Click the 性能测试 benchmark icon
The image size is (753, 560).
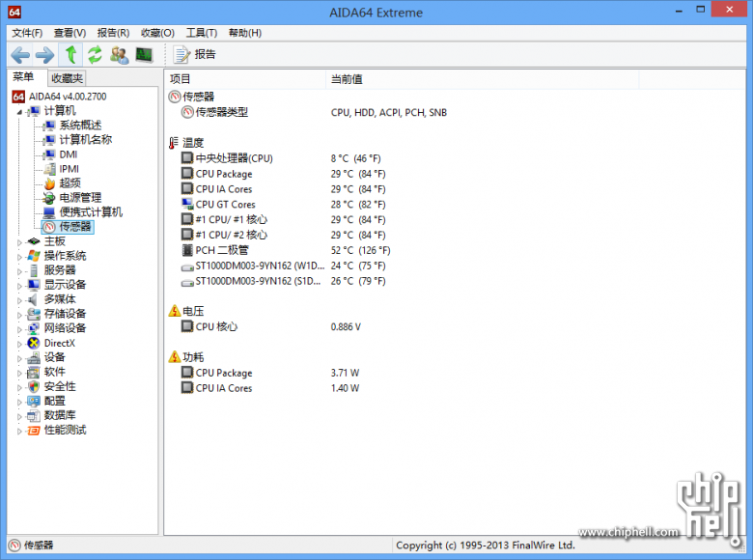(34, 431)
